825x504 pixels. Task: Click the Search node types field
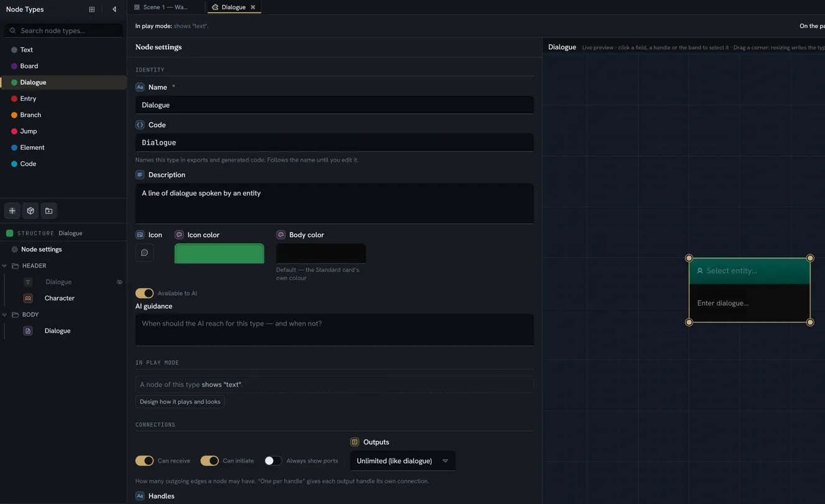pos(63,30)
